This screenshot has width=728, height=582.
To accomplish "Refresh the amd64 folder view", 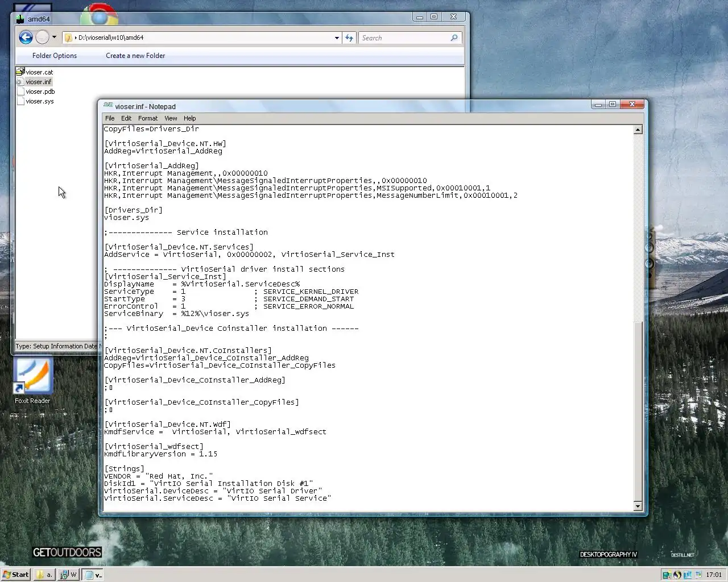I will [x=349, y=38].
